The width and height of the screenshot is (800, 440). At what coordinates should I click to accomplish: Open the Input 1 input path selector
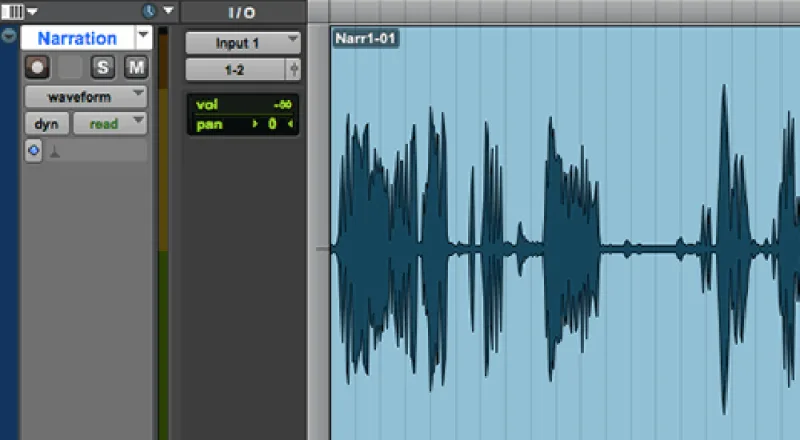tap(242, 43)
